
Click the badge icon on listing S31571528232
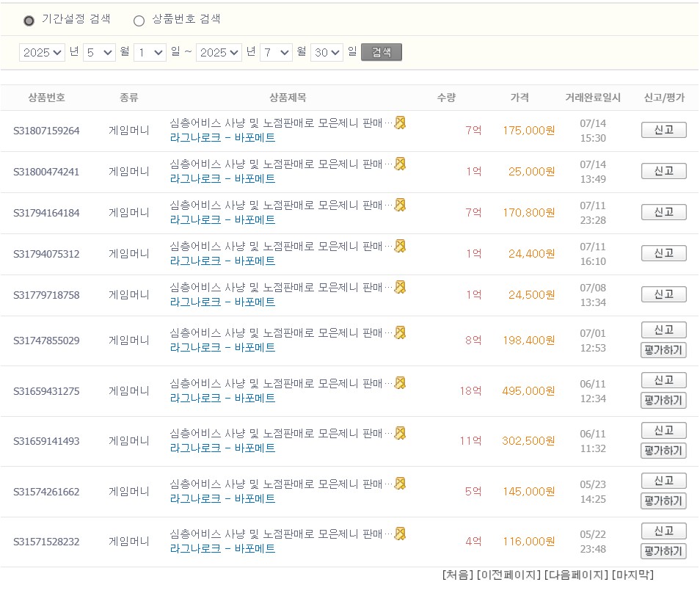coord(399,533)
